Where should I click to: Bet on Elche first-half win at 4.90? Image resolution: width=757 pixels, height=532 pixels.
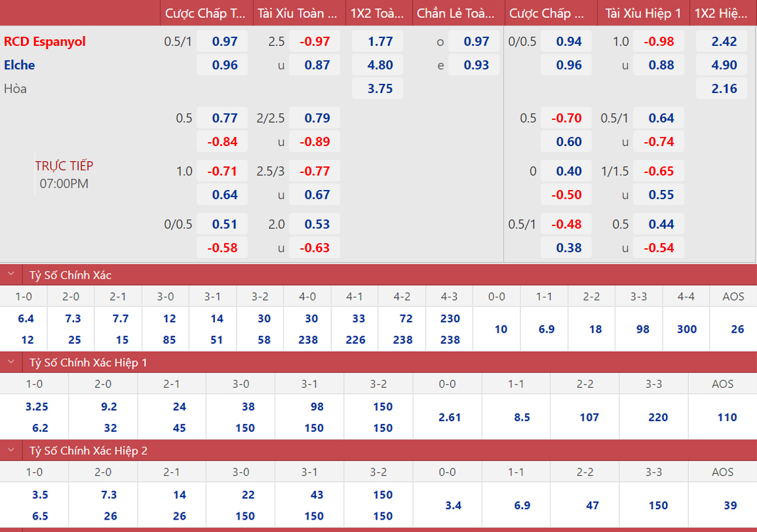(x=722, y=65)
